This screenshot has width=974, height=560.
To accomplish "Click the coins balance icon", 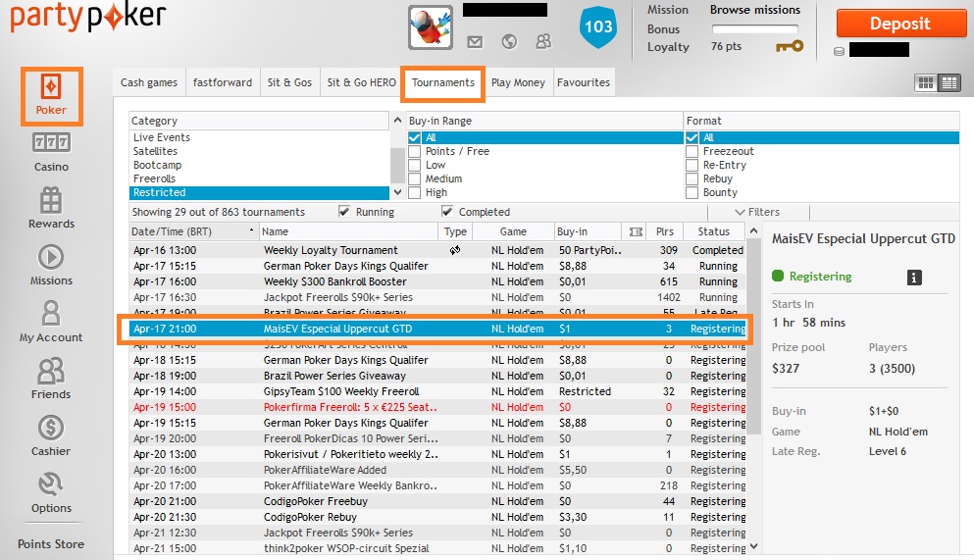I will click(x=839, y=52).
